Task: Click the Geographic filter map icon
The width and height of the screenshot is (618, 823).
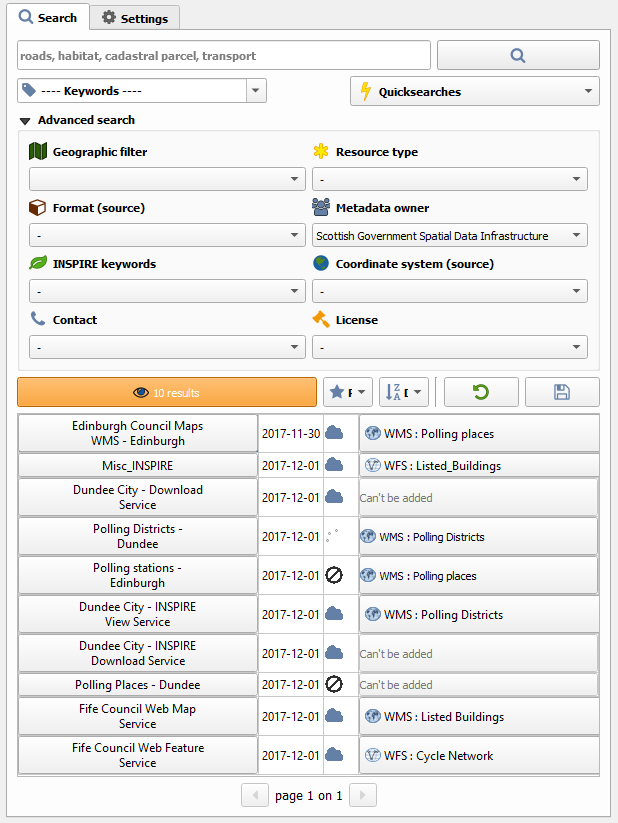Action: 38,151
